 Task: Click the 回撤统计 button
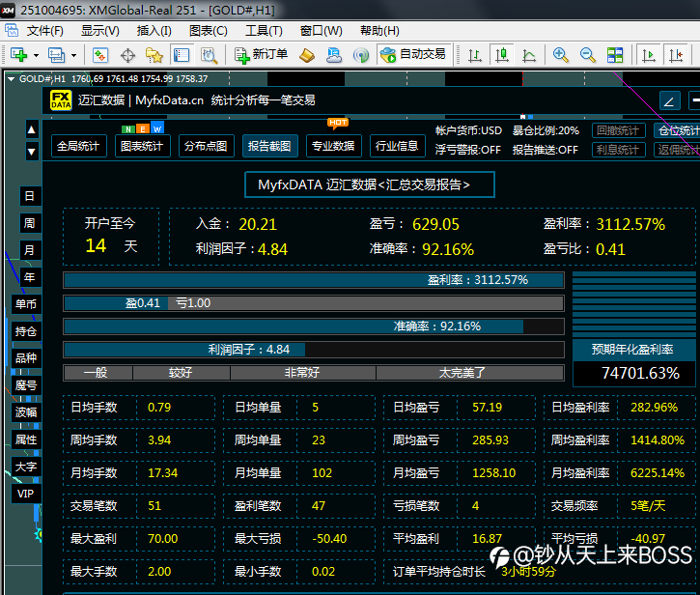pyautogui.click(x=618, y=131)
